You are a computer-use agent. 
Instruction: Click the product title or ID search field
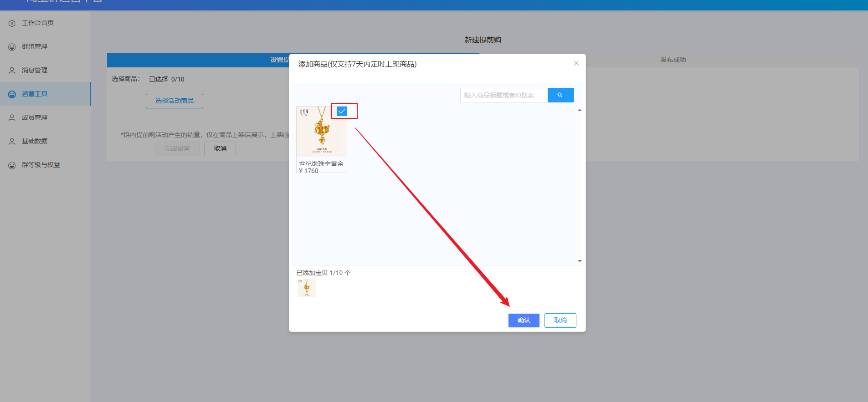pyautogui.click(x=503, y=95)
